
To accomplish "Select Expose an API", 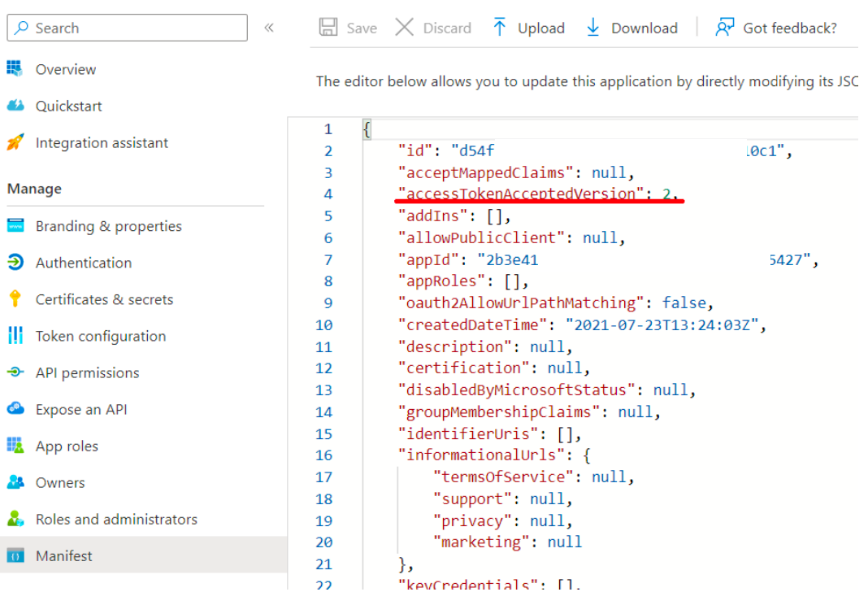I will coord(81,409).
